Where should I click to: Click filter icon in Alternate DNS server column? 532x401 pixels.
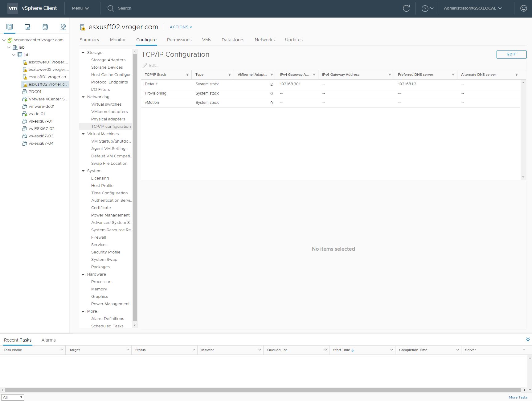(x=516, y=75)
